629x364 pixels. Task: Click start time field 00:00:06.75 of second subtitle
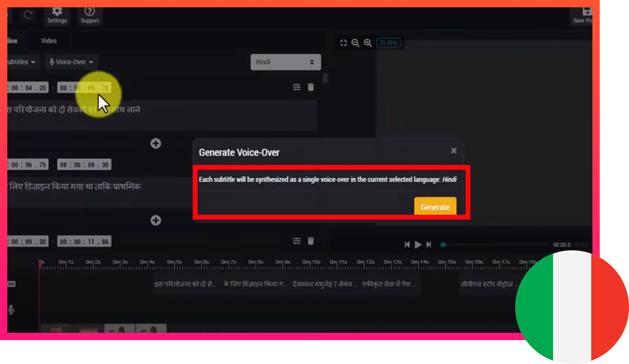(27, 165)
